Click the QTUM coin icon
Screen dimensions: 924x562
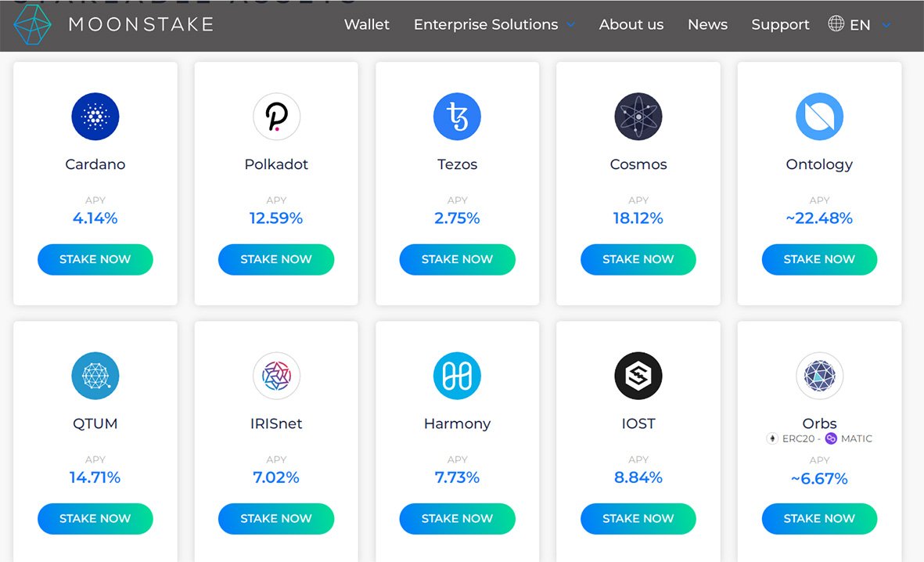point(95,376)
